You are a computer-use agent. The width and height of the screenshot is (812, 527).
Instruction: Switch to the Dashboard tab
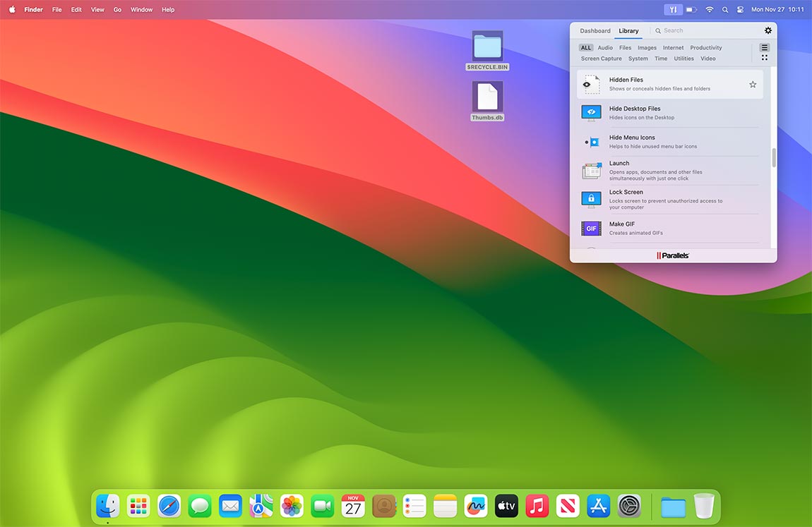click(595, 30)
